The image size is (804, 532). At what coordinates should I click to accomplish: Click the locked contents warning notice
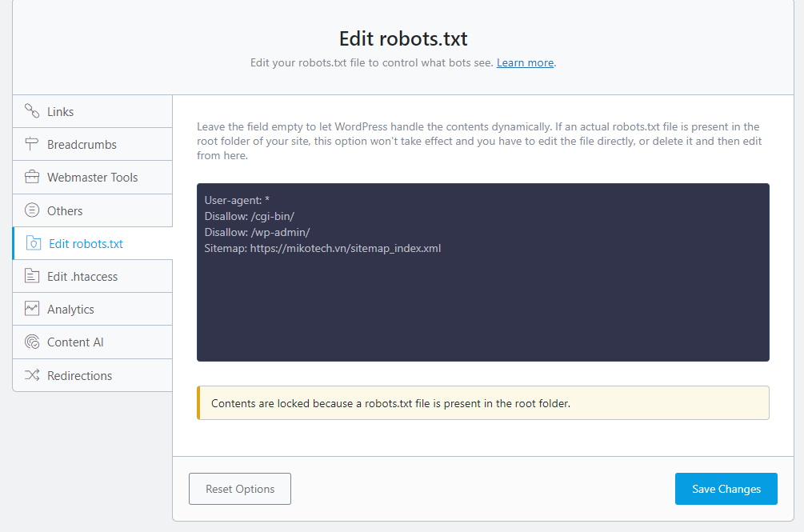click(x=482, y=402)
